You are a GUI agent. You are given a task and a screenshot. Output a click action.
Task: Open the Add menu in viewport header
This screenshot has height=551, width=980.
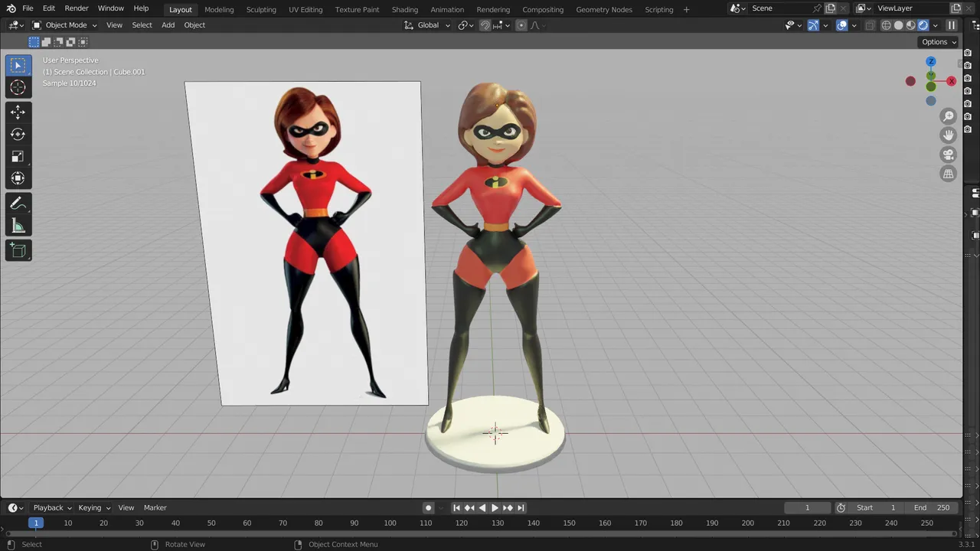(168, 25)
